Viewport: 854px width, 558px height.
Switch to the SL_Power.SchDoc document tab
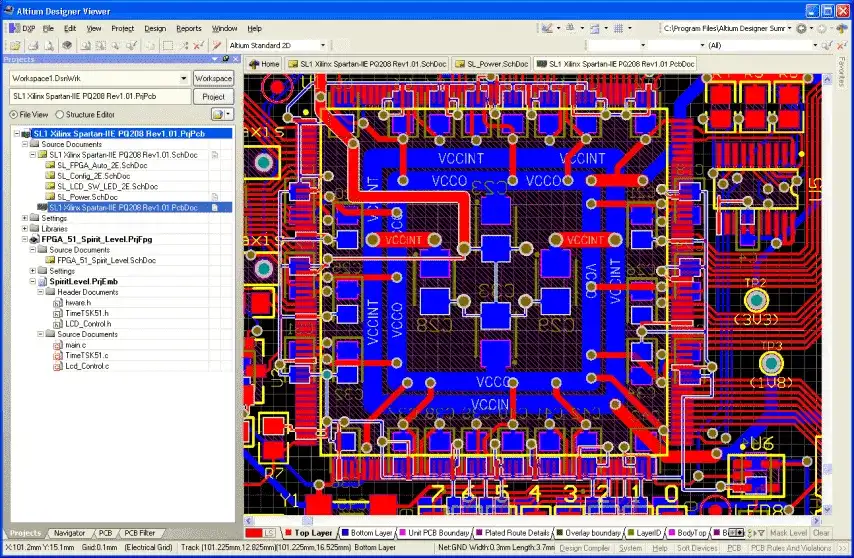click(492, 64)
